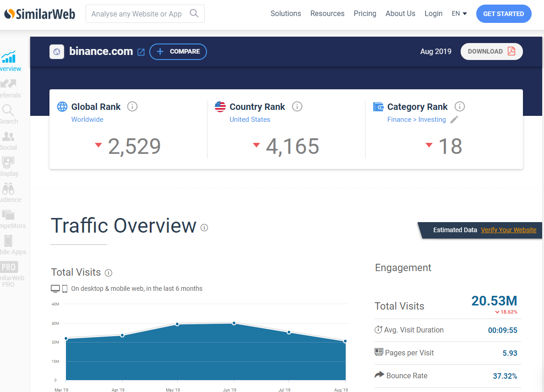This screenshot has height=392, width=544.
Task: Click the Category Rank wallet icon
Action: pos(378,107)
